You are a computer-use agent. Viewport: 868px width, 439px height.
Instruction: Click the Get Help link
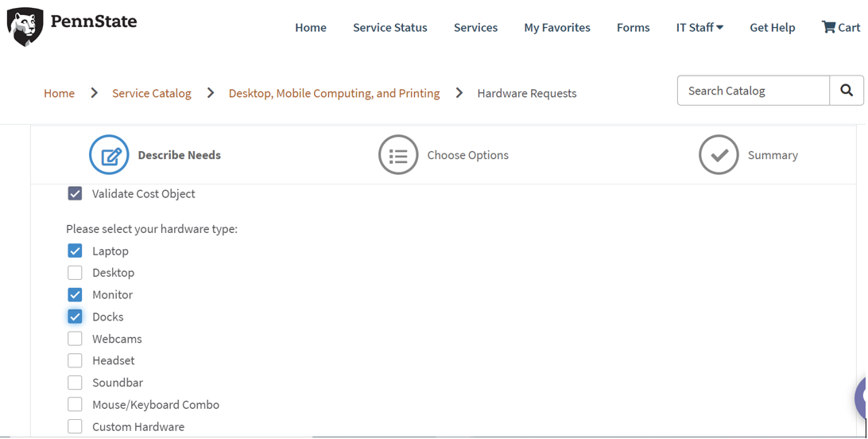click(x=772, y=27)
